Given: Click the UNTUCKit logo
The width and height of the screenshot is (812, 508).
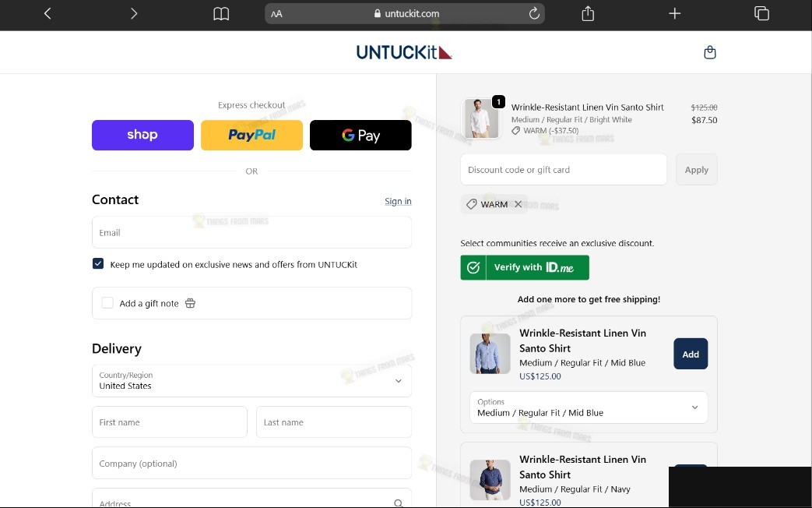Looking at the screenshot, I should click(x=404, y=52).
